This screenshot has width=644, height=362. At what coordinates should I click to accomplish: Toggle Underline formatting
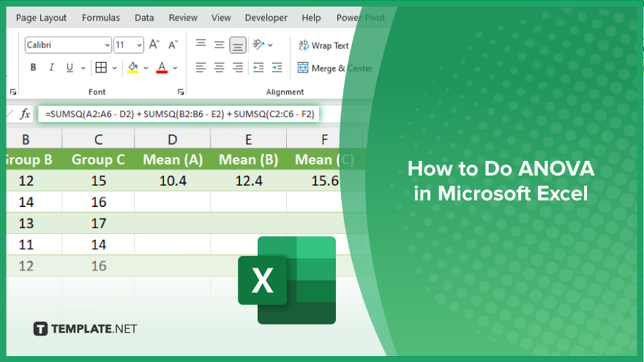pyautogui.click(x=70, y=68)
